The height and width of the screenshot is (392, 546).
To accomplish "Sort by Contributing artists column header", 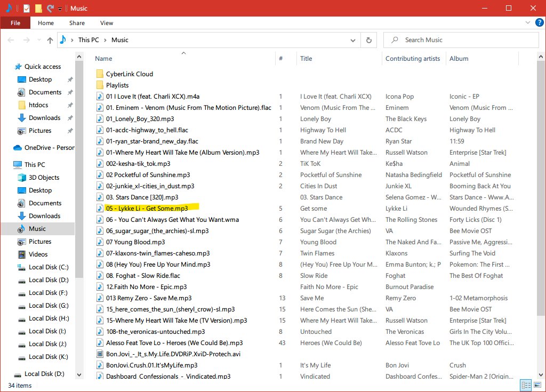I will coord(413,59).
